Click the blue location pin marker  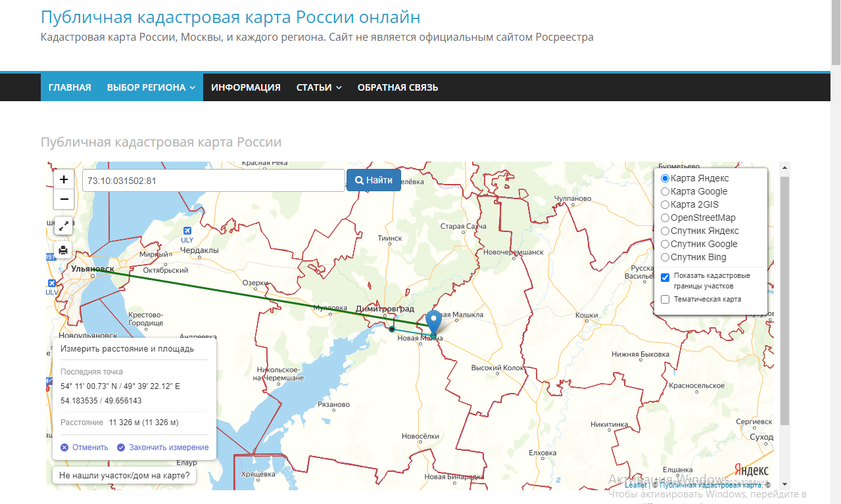[x=433, y=323]
